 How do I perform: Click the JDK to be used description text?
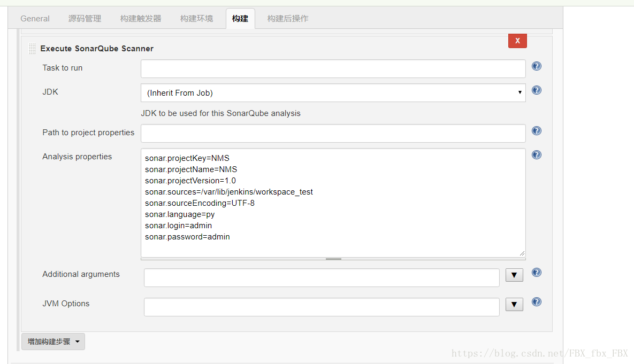click(x=221, y=113)
